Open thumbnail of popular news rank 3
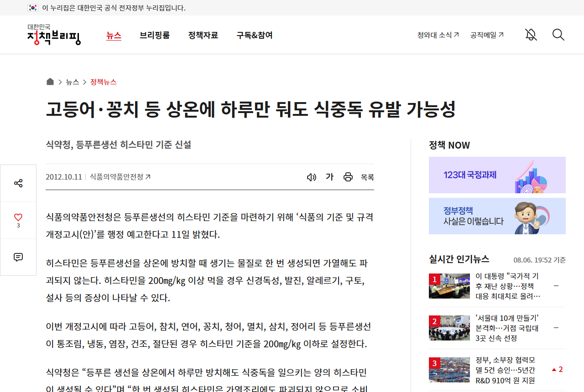Viewport: 584px width, 392px height. [449, 370]
